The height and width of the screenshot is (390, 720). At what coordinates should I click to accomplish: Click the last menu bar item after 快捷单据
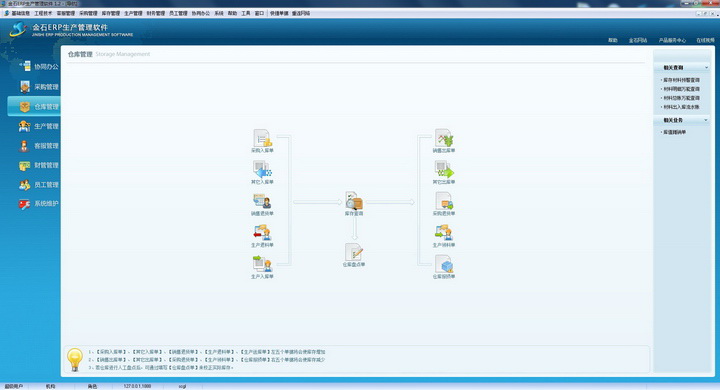click(301, 13)
